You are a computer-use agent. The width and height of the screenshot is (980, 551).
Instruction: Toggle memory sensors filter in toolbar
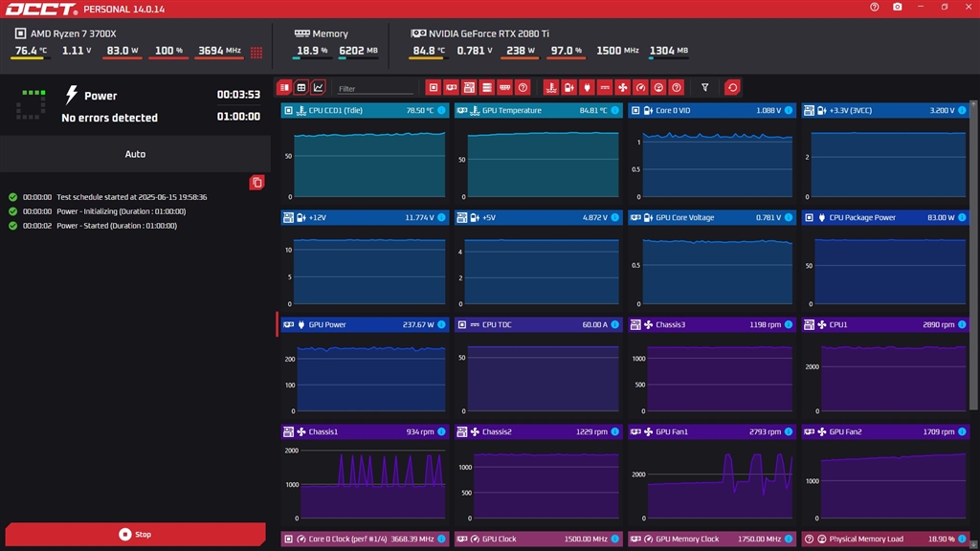tap(505, 87)
